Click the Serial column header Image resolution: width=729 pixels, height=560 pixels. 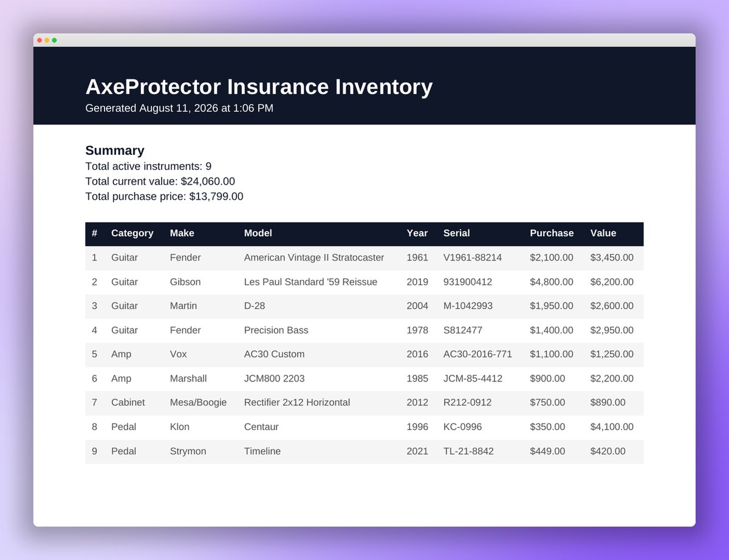coord(457,233)
